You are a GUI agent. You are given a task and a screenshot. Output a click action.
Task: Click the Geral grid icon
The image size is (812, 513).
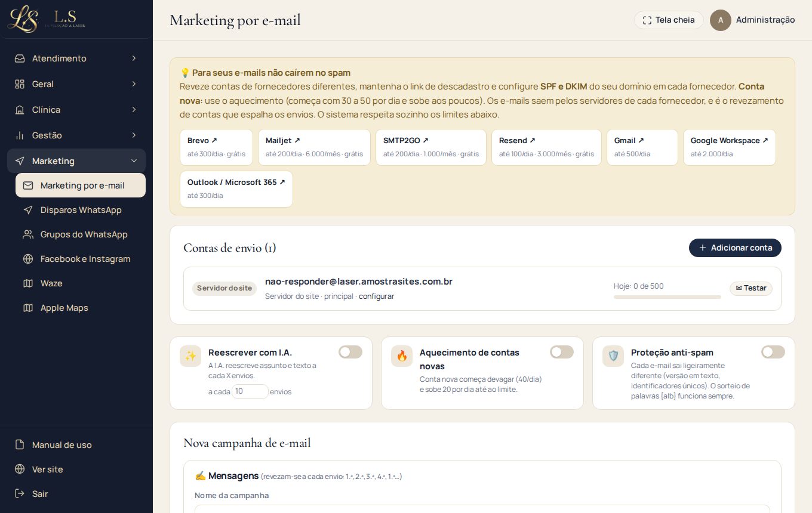(20, 84)
